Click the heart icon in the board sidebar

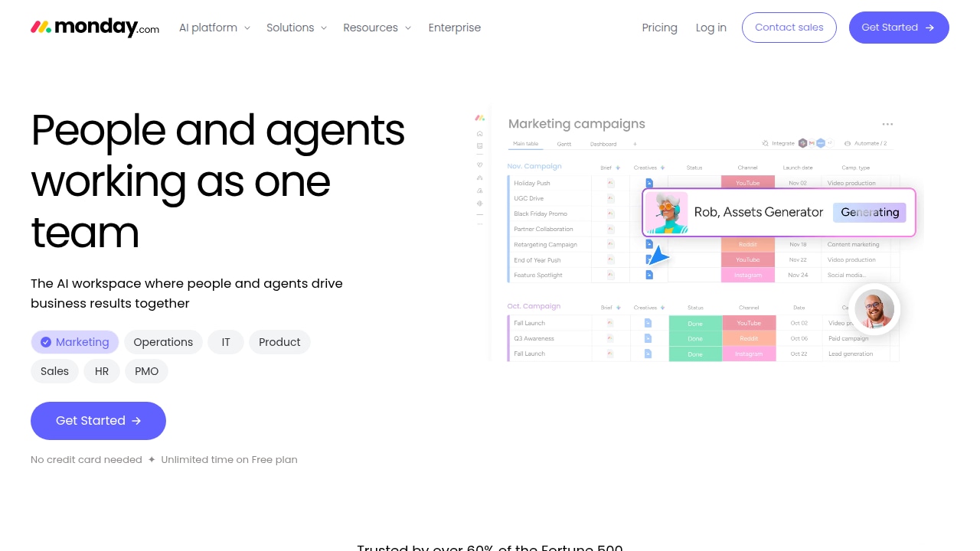pos(480,165)
